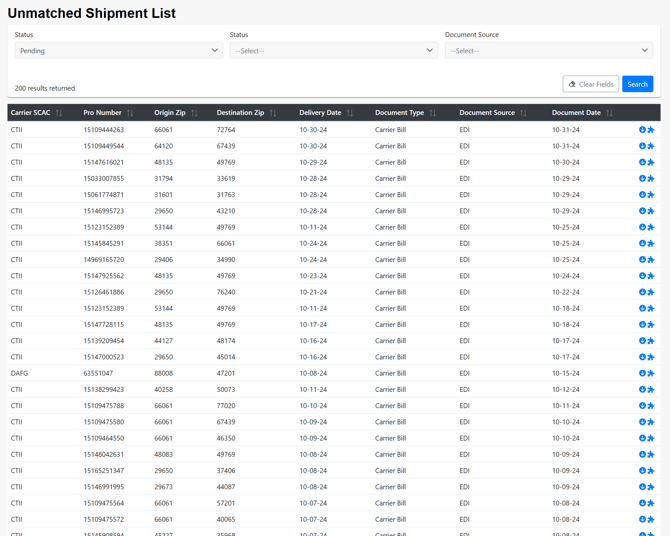The width and height of the screenshot is (670, 536).
Task: Expand the Document Source dropdown
Action: pos(548,50)
